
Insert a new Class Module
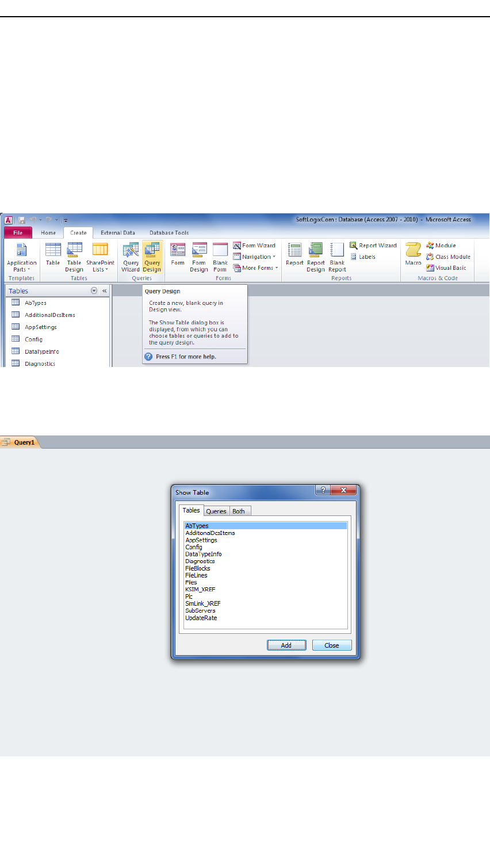pyautogui.click(x=449, y=257)
